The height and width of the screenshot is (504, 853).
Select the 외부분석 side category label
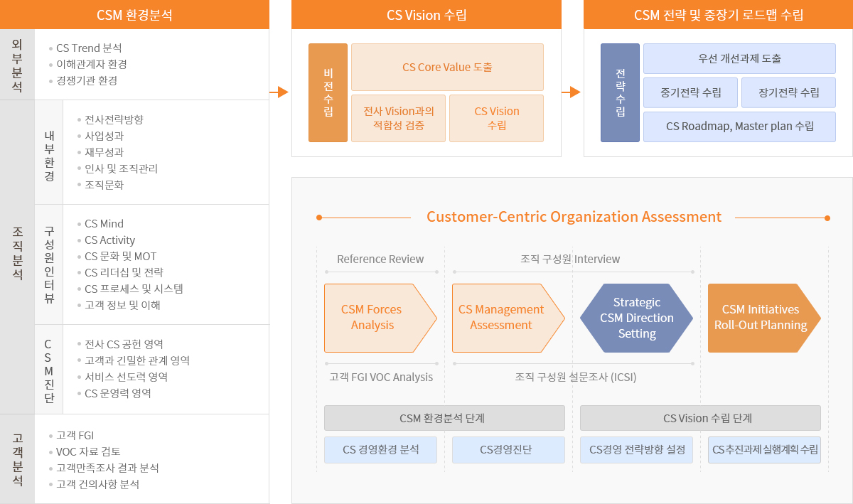pyautogui.click(x=17, y=65)
